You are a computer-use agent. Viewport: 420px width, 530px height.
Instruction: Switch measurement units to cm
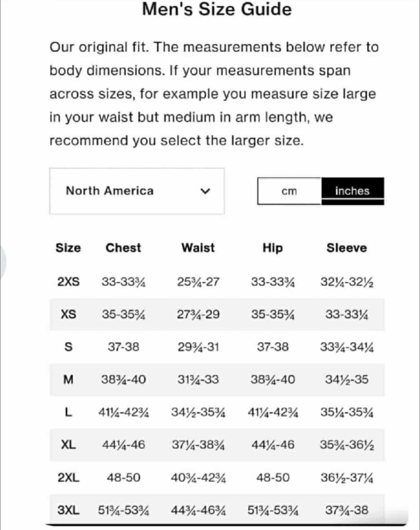(289, 191)
